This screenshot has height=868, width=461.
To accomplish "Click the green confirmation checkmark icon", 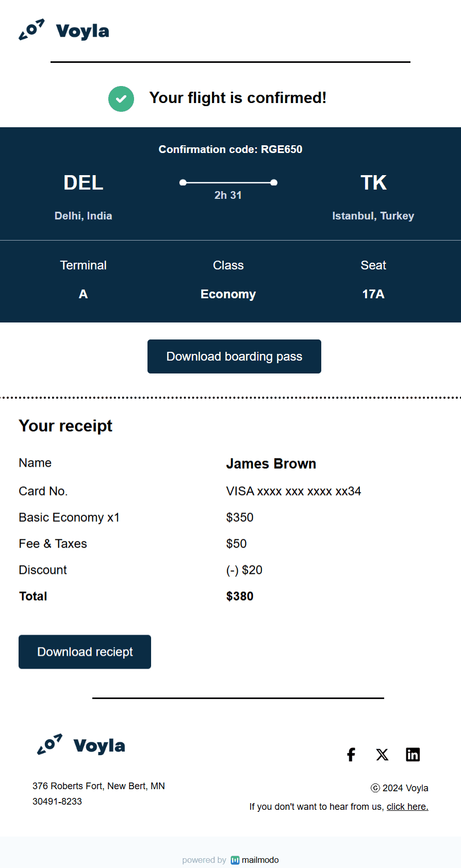I will point(121,98).
